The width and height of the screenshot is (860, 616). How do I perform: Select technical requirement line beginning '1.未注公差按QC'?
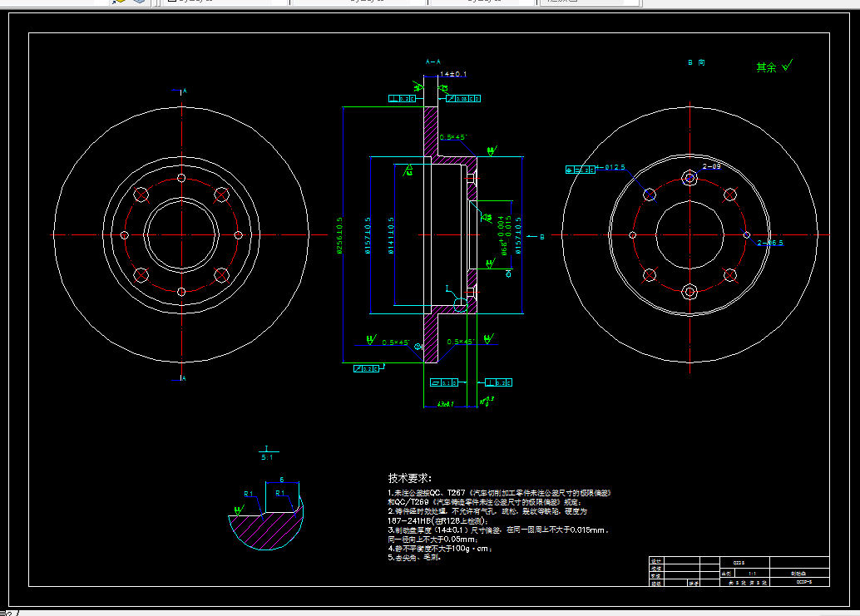(499, 493)
